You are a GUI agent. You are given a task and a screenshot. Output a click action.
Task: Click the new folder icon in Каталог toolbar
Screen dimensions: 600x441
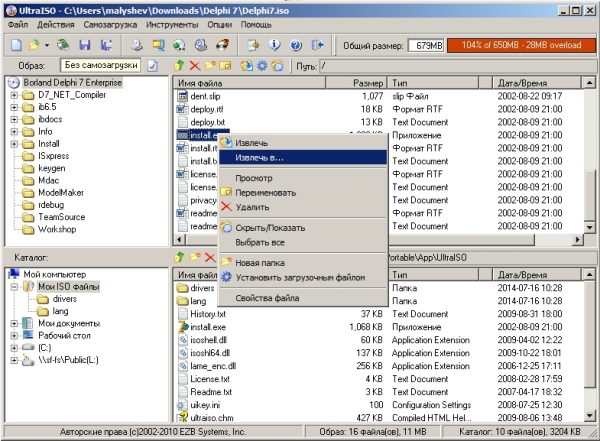[195, 257]
